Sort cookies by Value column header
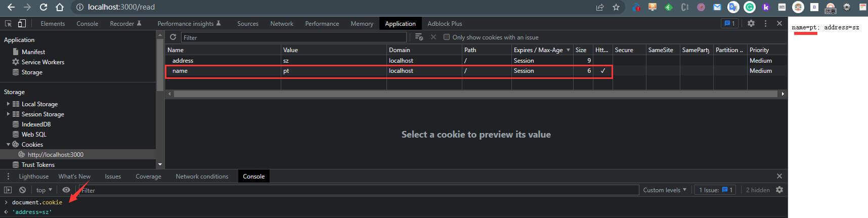The width and height of the screenshot is (868, 218). click(x=334, y=50)
